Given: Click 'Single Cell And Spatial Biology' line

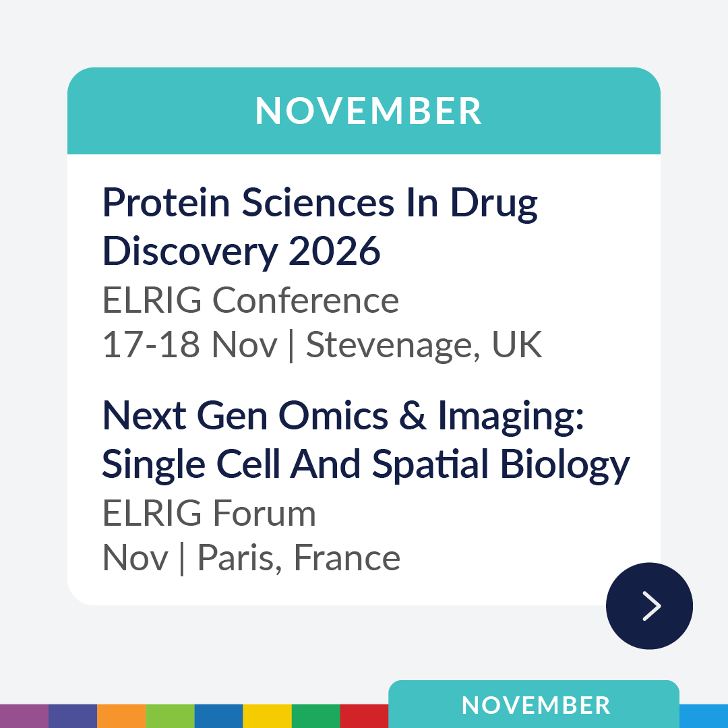Looking at the screenshot, I should [366, 464].
